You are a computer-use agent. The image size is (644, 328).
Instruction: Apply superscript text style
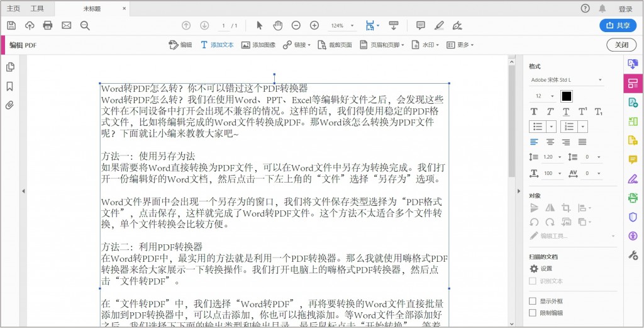pos(582,111)
